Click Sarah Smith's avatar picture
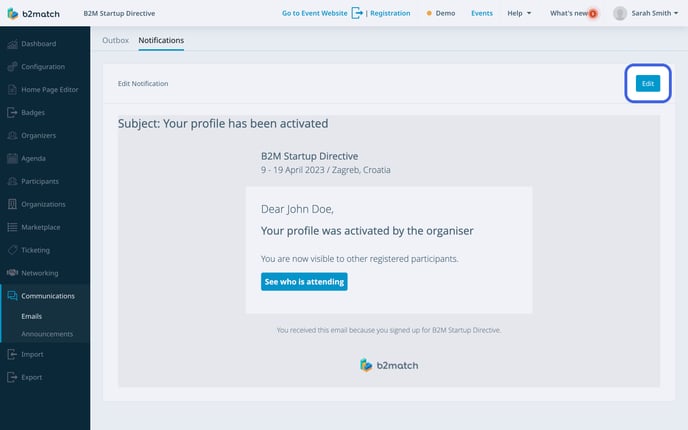Viewport: 688px width, 430px height. click(620, 14)
